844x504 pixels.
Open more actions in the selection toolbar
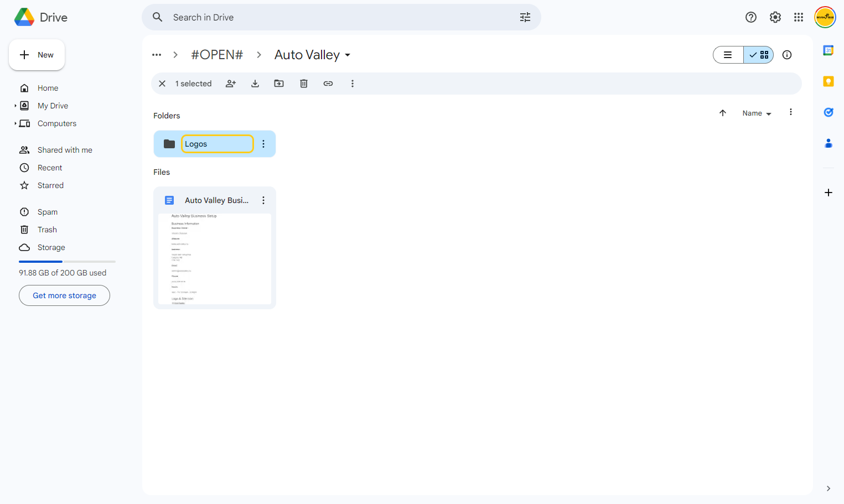pyautogui.click(x=353, y=84)
